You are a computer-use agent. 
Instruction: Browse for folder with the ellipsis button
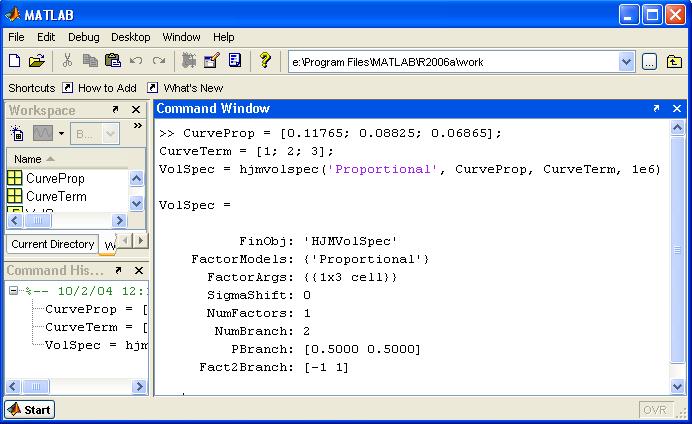649,62
